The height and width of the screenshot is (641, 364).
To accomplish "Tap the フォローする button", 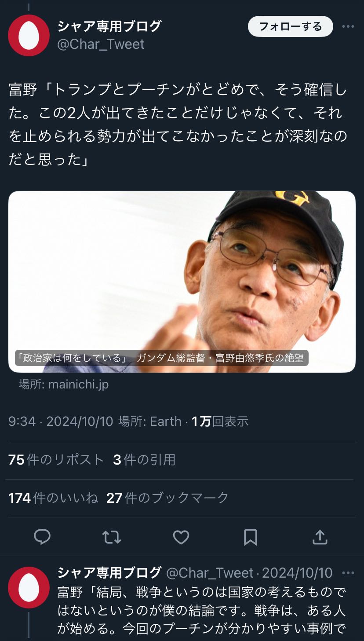I will [291, 26].
